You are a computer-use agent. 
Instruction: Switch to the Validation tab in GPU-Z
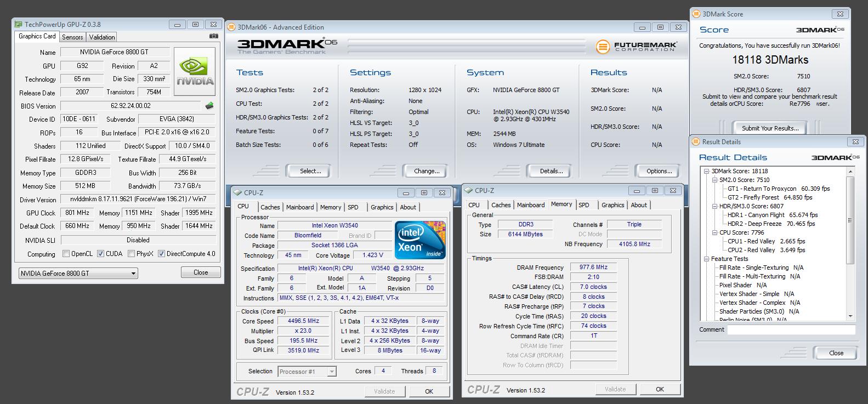[x=102, y=37]
